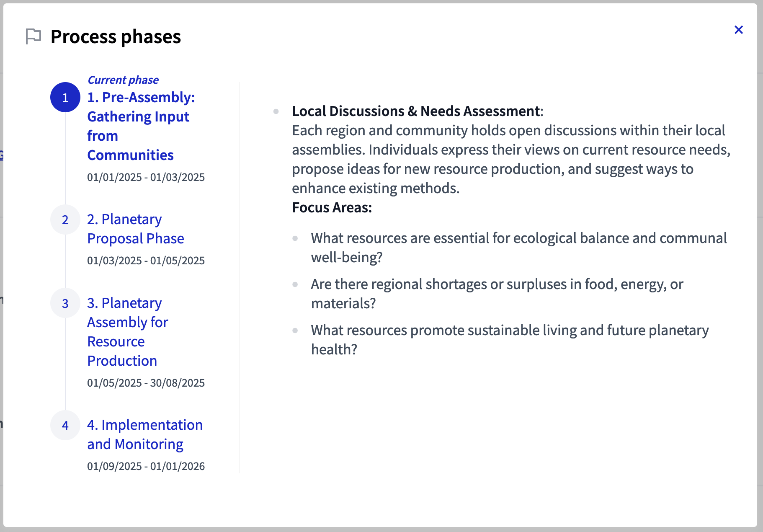Viewport: 763px width, 532px height.
Task: Open the Implementation and Monitoring phase
Action: [x=144, y=434]
